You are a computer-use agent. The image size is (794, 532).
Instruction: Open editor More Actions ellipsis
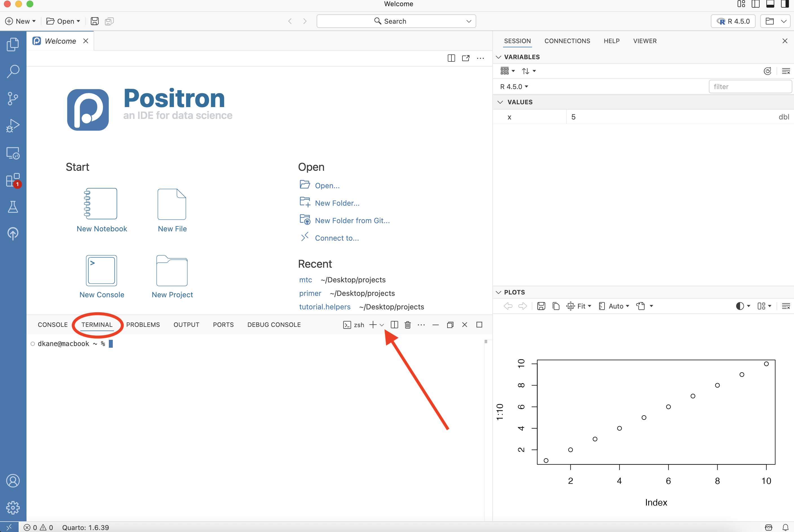[480, 58]
